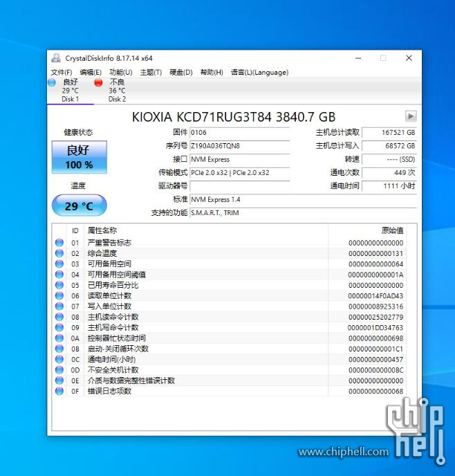
Task: Click the standard field NVM Express 1.4
Action: click(303, 199)
